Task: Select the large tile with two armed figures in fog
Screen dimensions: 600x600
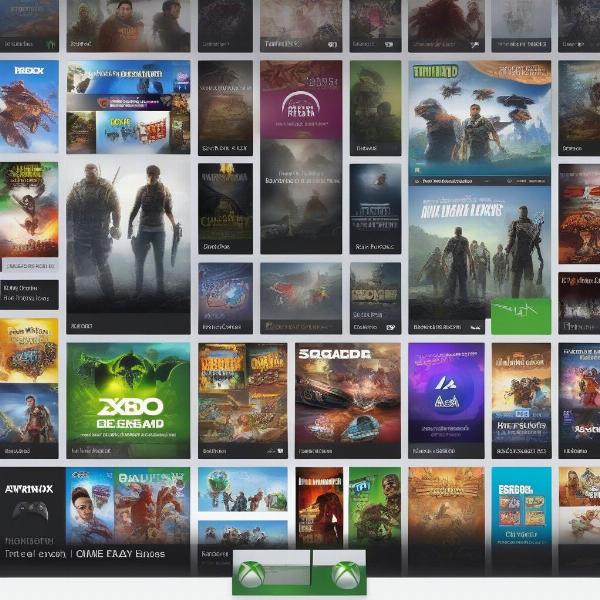Action: pos(128,247)
